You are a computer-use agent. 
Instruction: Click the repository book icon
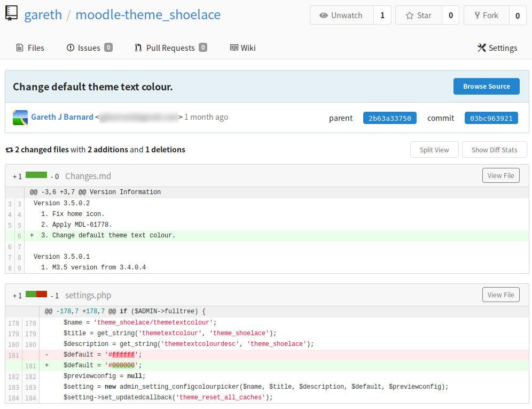point(12,14)
